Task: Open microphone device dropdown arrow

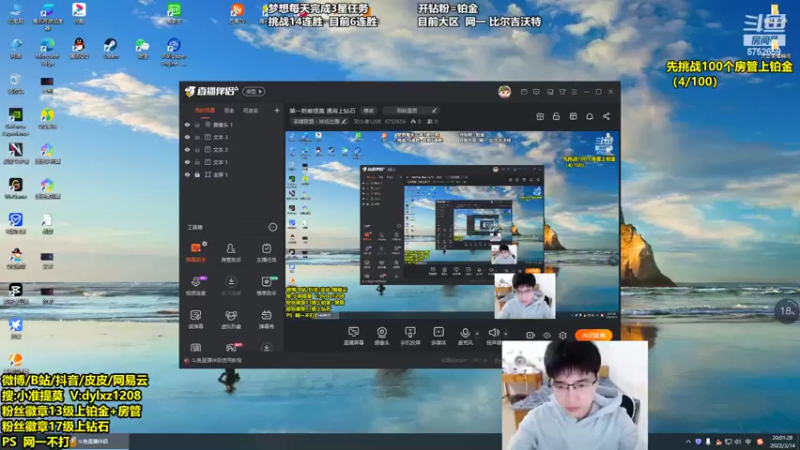Action: [477, 334]
